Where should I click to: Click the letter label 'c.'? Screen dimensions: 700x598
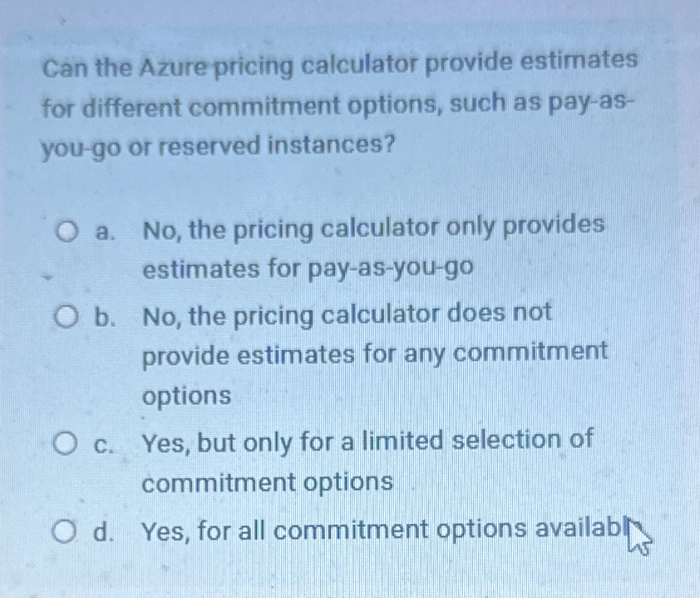tap(102, 444)
